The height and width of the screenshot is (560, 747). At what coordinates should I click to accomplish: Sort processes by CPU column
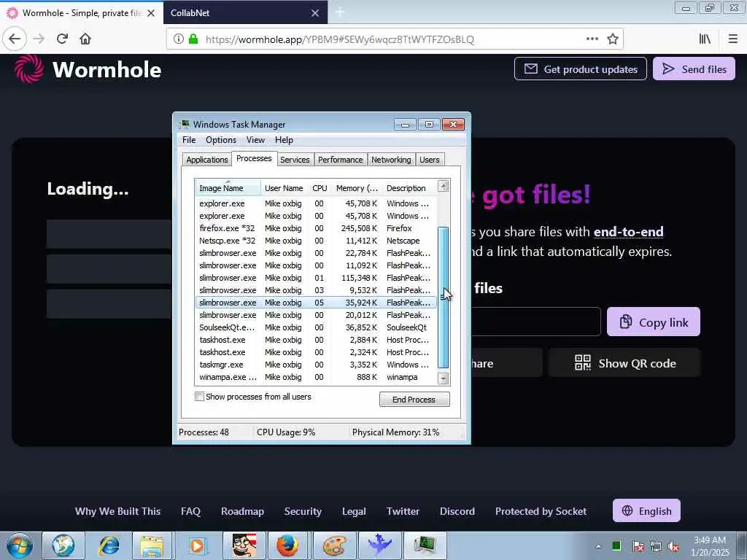click(x=320, y=188)
